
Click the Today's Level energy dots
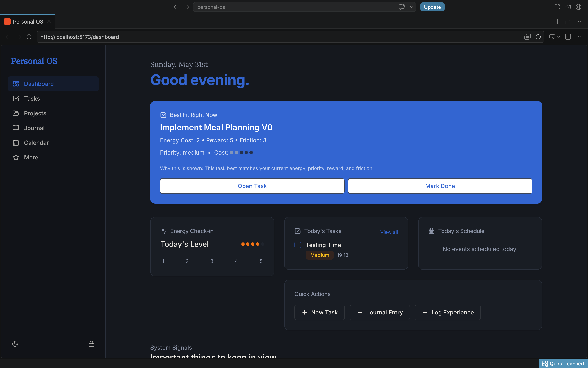pyautogui.click(x=252, y=244)
